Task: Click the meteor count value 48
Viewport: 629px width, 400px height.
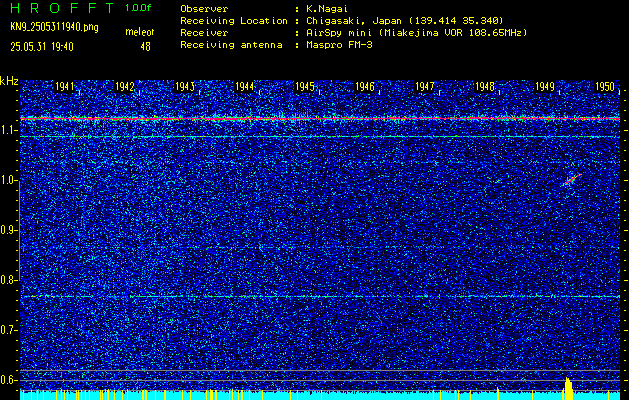Action: pyautogui.click(x=145, y=47)
